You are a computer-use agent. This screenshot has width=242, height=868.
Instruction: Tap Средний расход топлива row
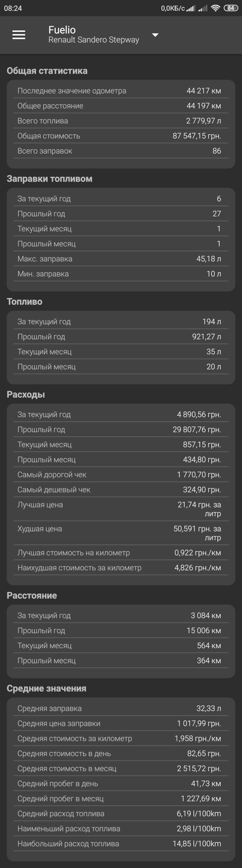tap(121, 814)
